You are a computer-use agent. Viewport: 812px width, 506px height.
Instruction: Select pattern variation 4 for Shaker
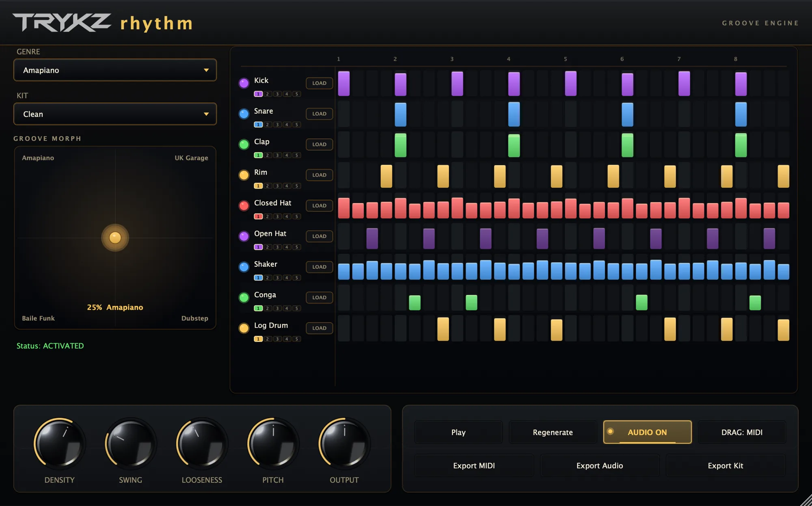tap(287, 278)
